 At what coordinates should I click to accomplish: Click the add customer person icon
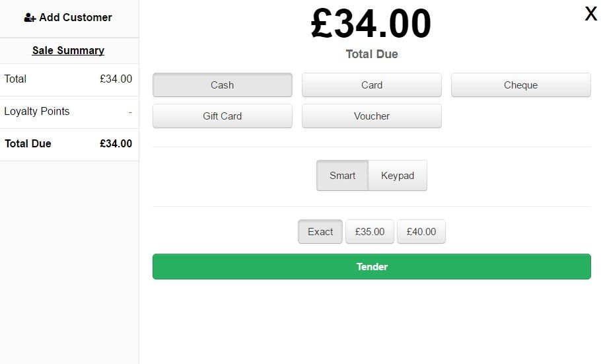click(x=30, y=18)
